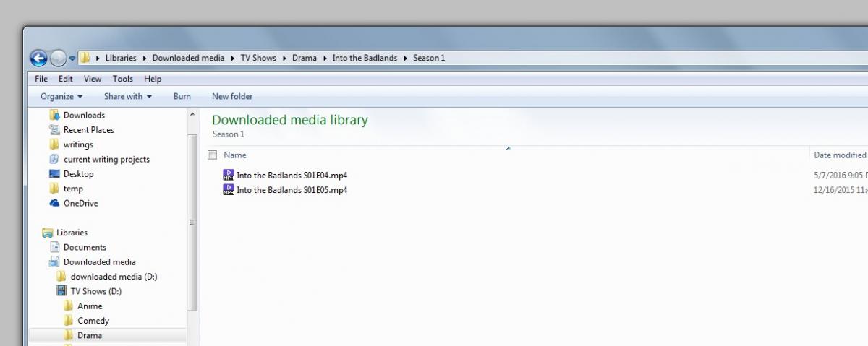Click the TV Shows (D:) icon

61,291
